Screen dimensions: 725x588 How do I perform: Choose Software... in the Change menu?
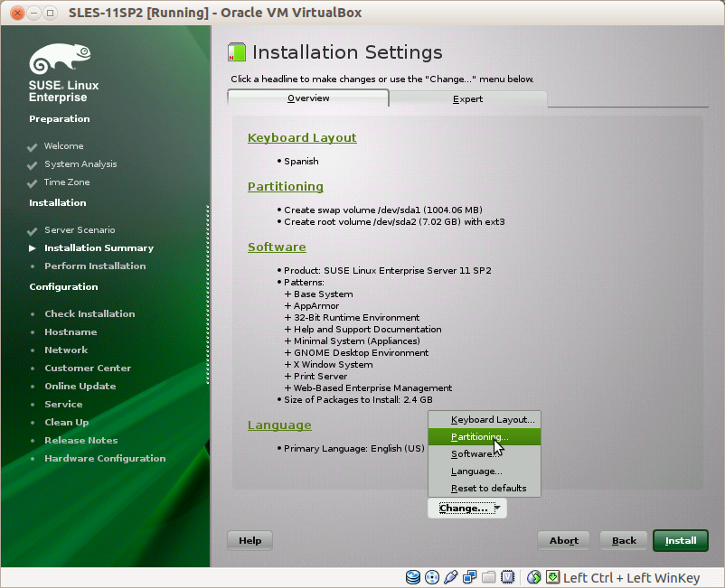pos(485,453)
